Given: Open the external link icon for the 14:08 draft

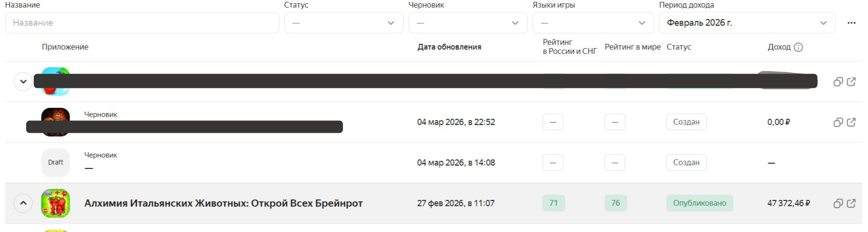Looking at the screenshot, I should [851, 163].
